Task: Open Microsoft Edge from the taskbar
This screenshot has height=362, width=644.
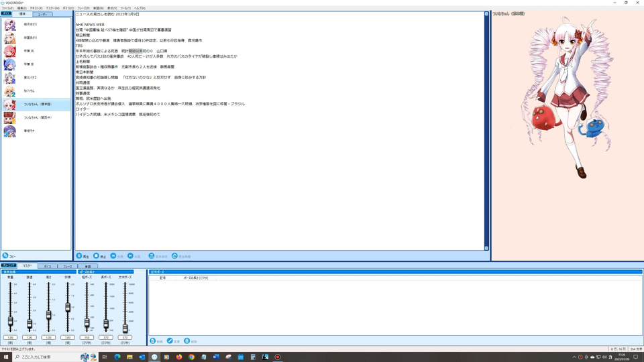Action: pyautogui.click(x=117, y=357)
